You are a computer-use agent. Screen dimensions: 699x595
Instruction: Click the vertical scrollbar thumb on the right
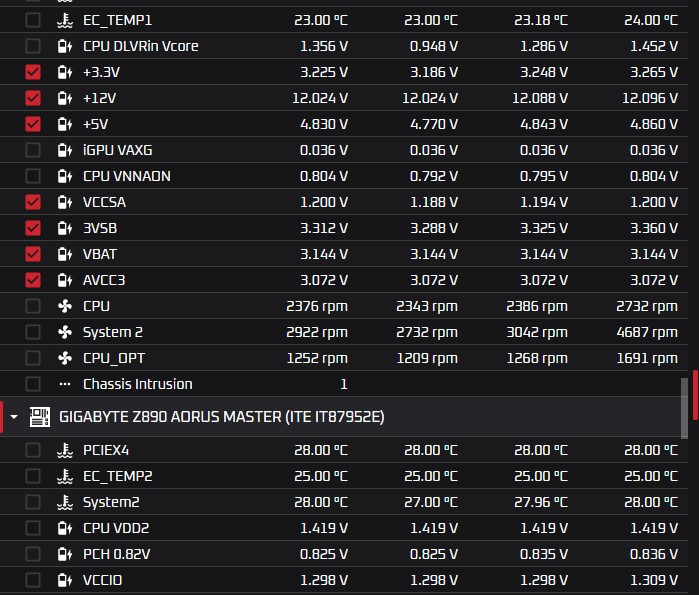pyautogui.click(x=695, y=396)
